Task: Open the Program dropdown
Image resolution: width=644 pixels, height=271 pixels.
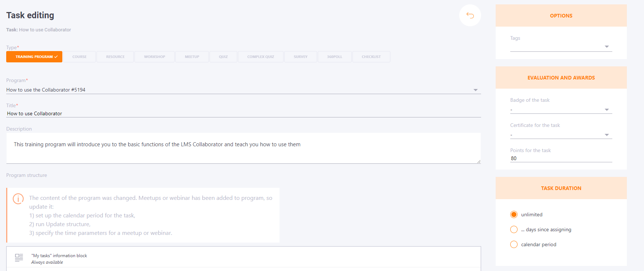Action: tap(243, 90)
